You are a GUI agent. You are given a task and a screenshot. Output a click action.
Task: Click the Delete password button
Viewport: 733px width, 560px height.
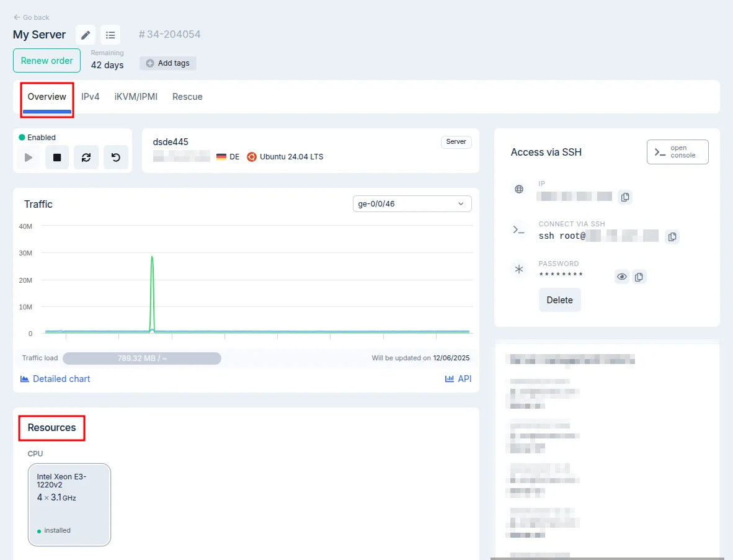click(x=559, y=300)
